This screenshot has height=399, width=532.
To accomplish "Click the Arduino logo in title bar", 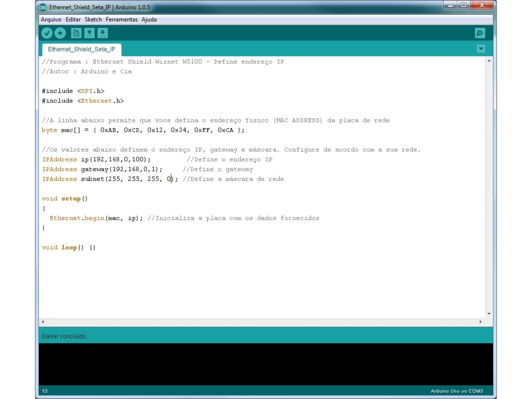I will click(43, 7).
